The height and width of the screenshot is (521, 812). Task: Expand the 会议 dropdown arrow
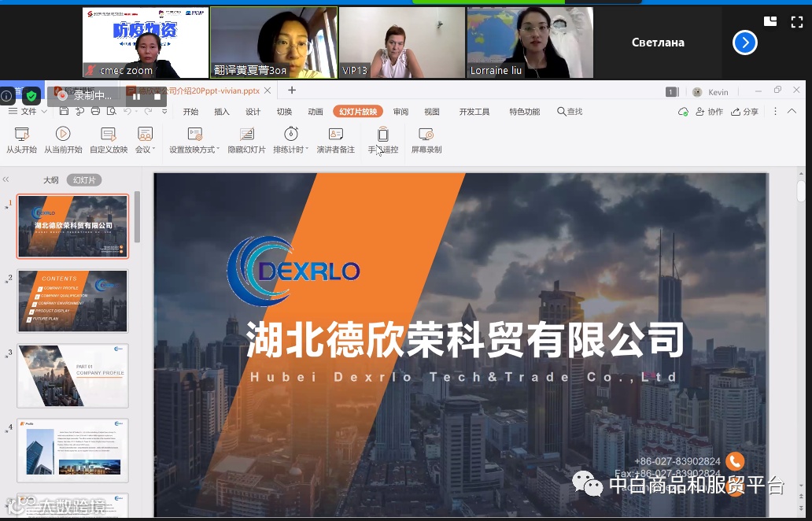pos(153,150)
